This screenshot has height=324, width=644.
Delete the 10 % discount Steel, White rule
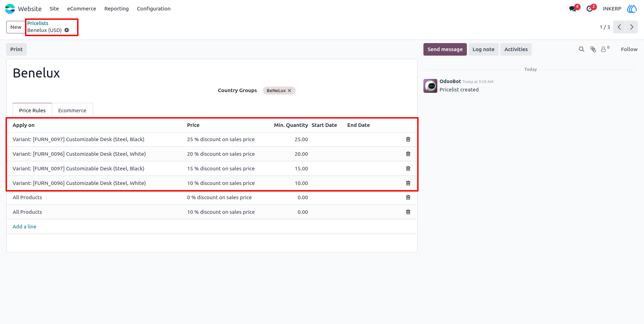408,183
